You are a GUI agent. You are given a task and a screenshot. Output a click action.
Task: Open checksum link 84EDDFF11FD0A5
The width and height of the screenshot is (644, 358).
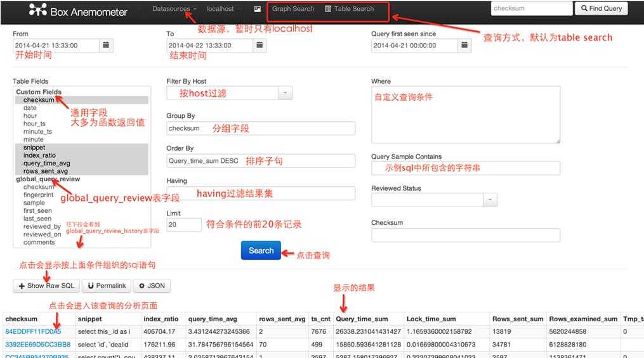pos(33,331)
